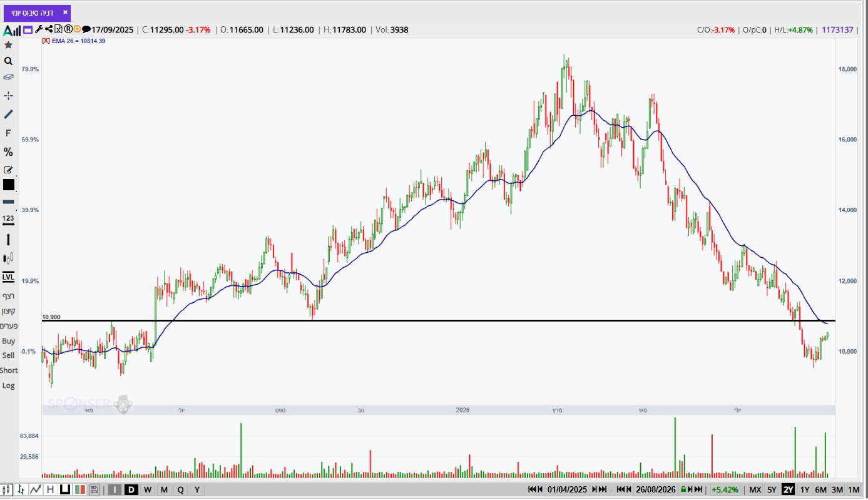
Task: Click the share icon in top toolbar
Action: point(49,29)
